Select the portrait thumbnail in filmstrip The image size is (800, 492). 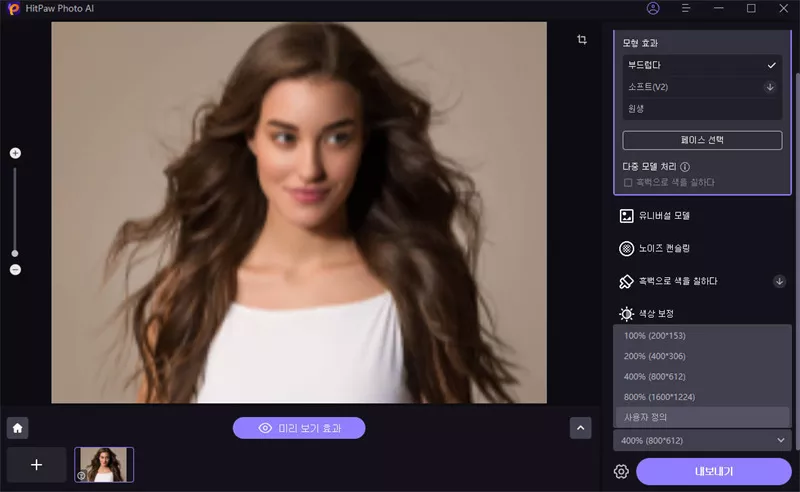pyautogui.click(x=104, y=465)
